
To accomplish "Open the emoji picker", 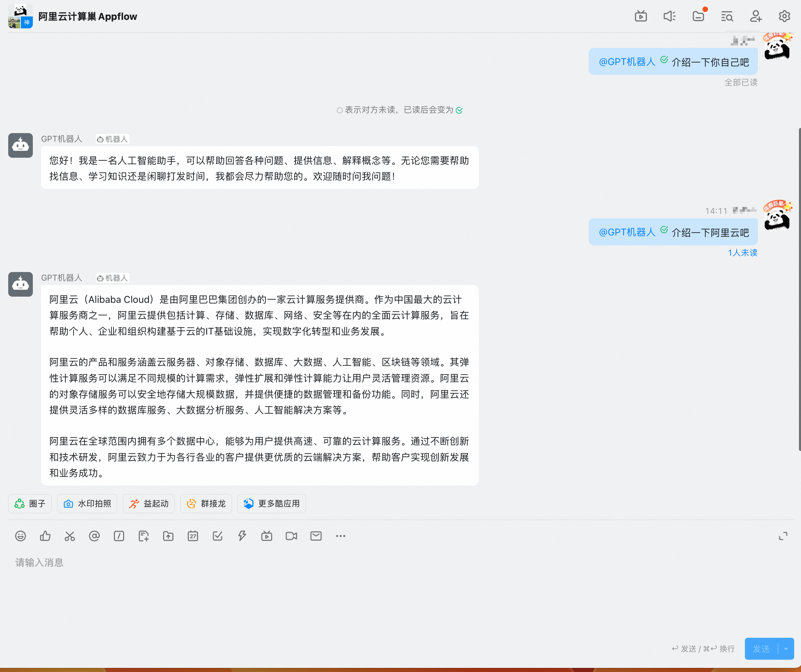I will point(20,536).
